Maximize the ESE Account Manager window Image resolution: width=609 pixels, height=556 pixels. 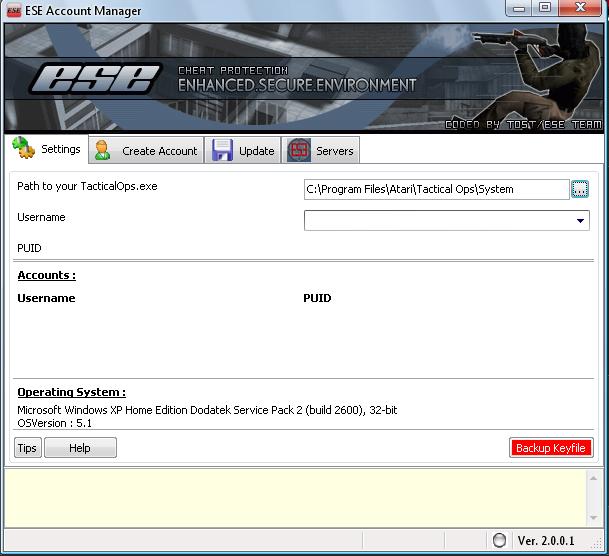(545, 8)
